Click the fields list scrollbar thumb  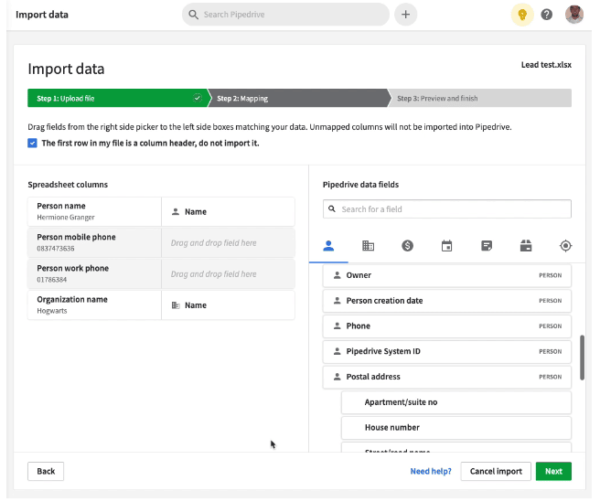coord(582,357)
